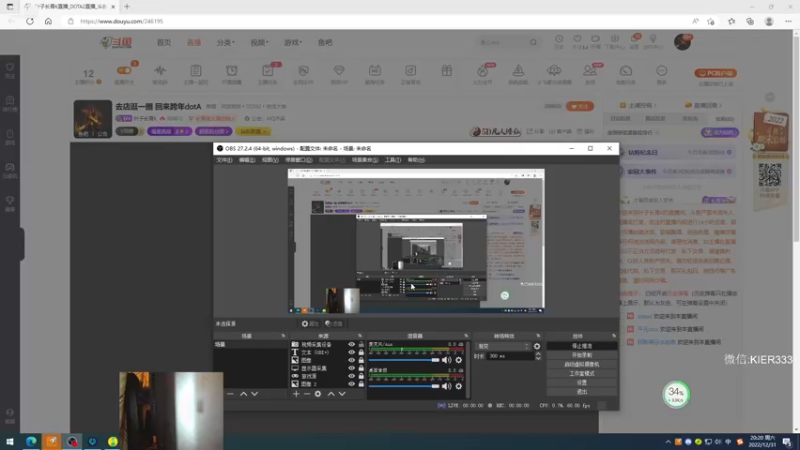Undock the controls (控件) panel icon

click(614, 336)
